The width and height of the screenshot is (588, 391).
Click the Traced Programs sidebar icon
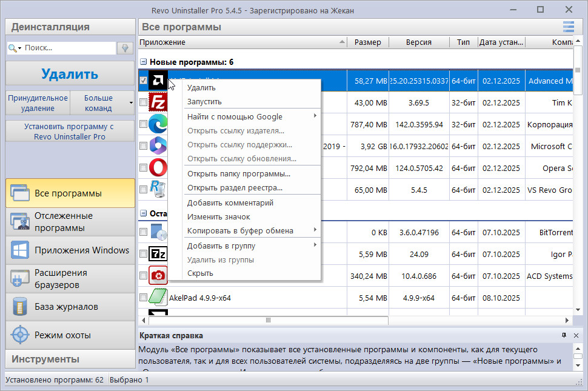click(20, 222)
